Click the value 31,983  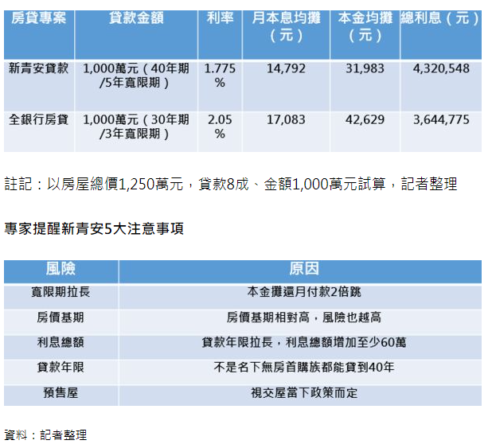tap(365, 68)
